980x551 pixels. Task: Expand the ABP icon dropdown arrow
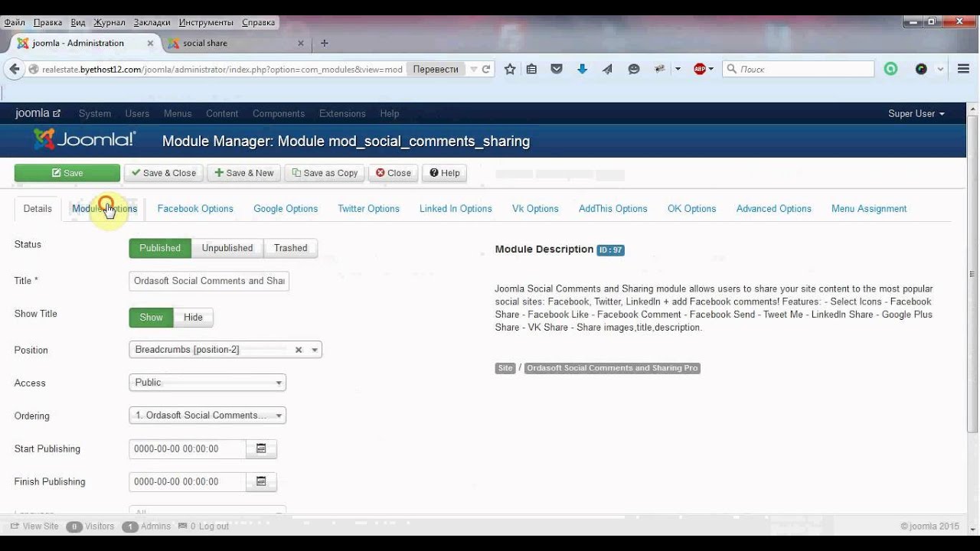[x=711, y=69]
